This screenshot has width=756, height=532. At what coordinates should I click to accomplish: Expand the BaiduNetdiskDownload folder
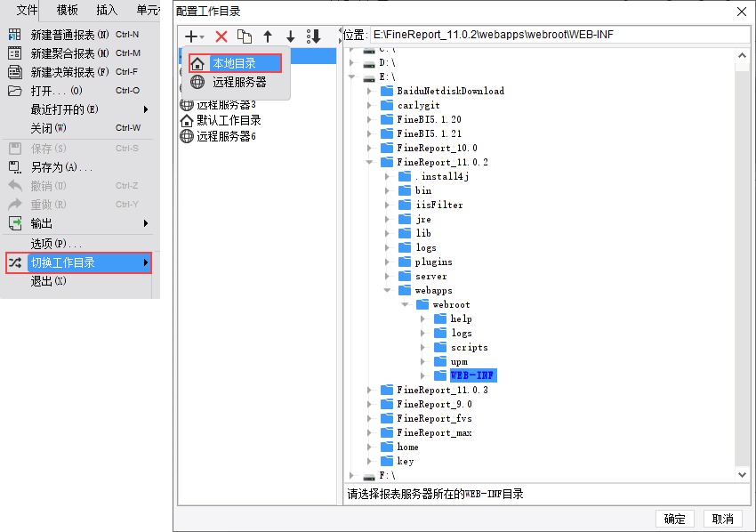[369, 91]
